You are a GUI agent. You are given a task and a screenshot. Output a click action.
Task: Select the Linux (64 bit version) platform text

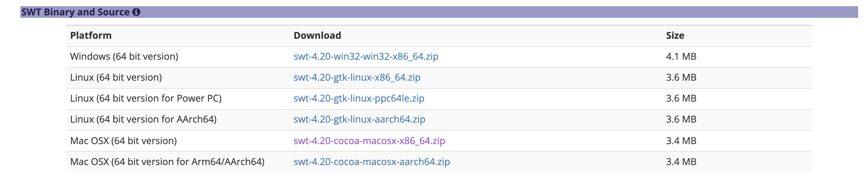[x=116, y=77]
